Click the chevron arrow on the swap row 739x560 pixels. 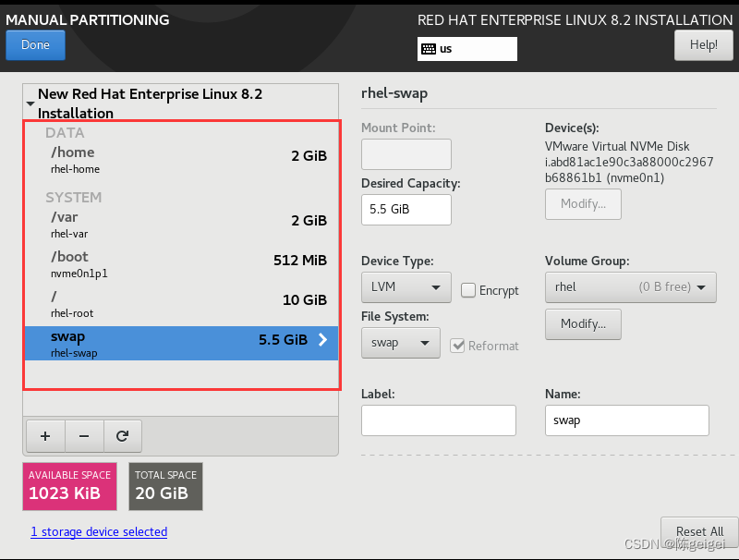coord(322,339)
